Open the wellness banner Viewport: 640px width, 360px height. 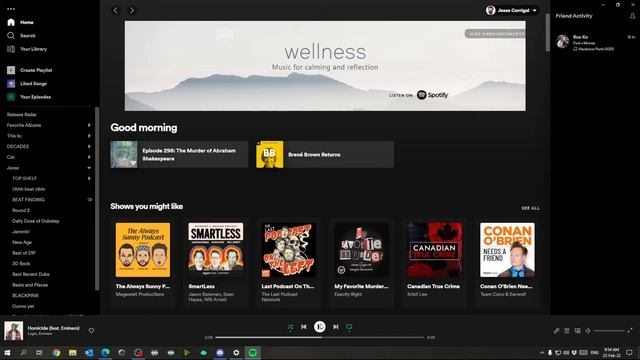[325, 66]
